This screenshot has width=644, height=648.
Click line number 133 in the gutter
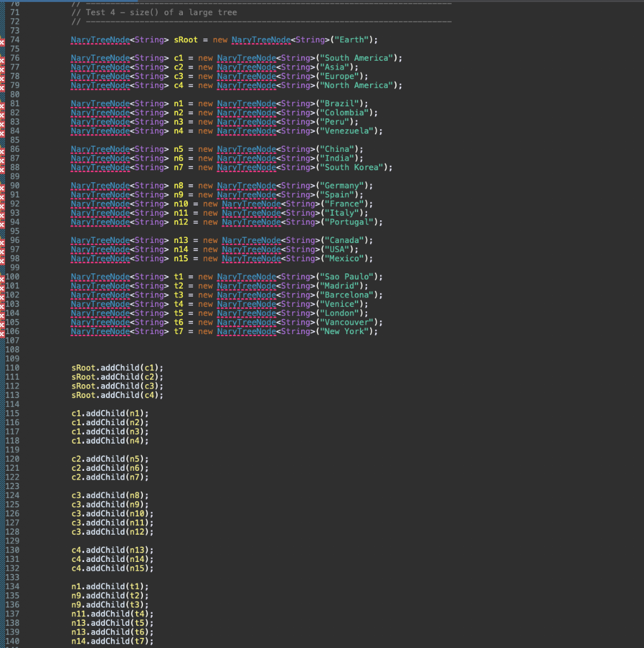pos(12,577)
